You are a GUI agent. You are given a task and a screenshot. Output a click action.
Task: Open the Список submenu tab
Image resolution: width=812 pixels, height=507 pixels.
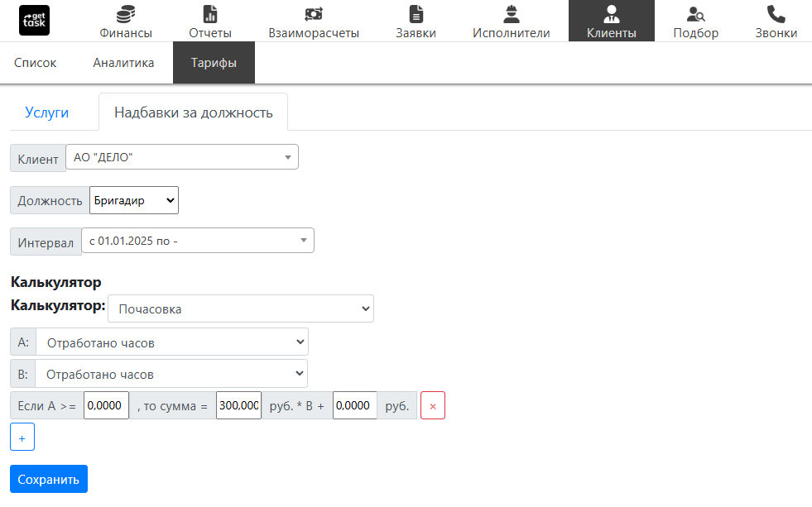point(36,63)
